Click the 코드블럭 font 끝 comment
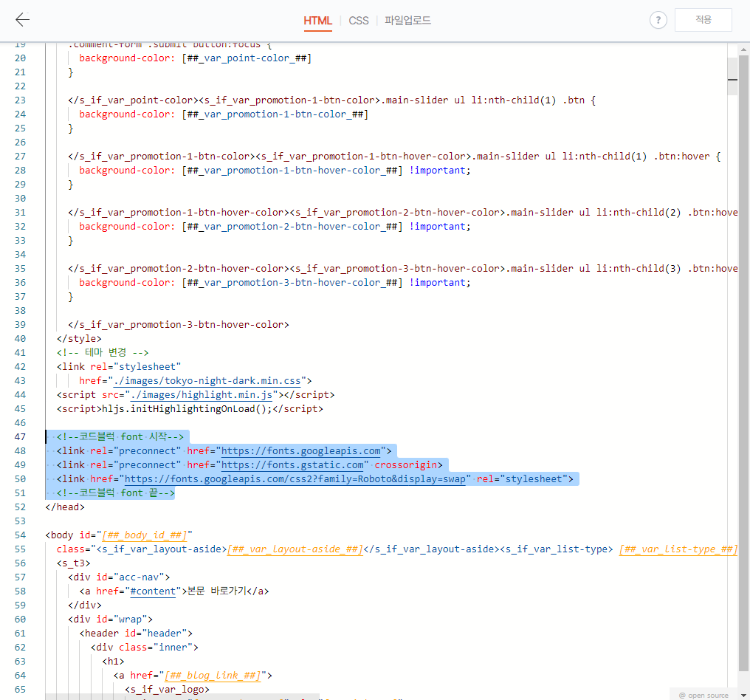750x700 pixels. click(x=116, y=493)
